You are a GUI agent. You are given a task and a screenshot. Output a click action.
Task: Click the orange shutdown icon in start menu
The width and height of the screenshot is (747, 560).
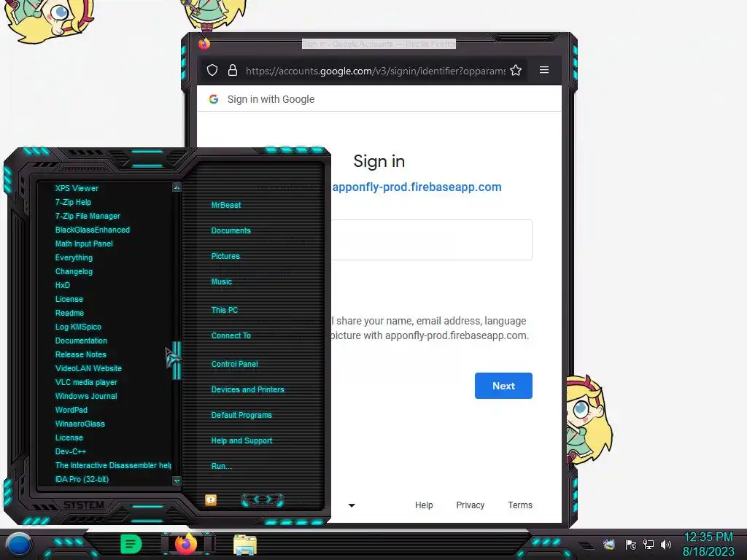click(x=211, y=499)
